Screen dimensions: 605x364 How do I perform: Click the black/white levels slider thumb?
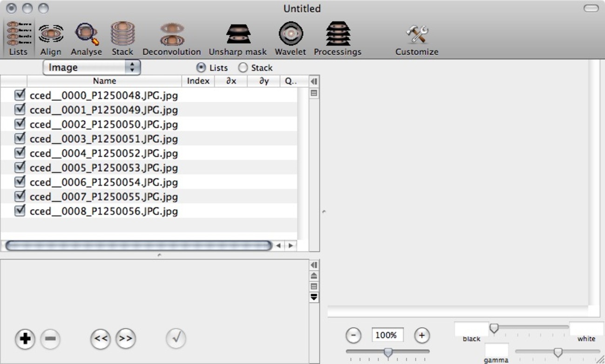coord(494,329)
